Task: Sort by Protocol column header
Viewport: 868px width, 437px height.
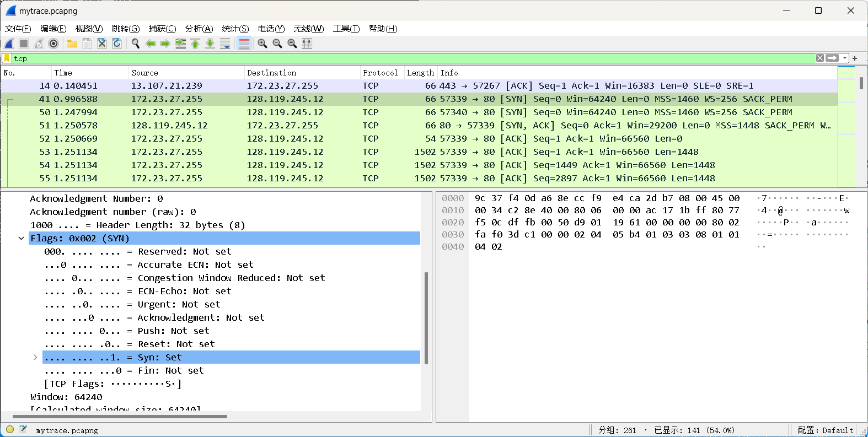Action: click(382, 73)
